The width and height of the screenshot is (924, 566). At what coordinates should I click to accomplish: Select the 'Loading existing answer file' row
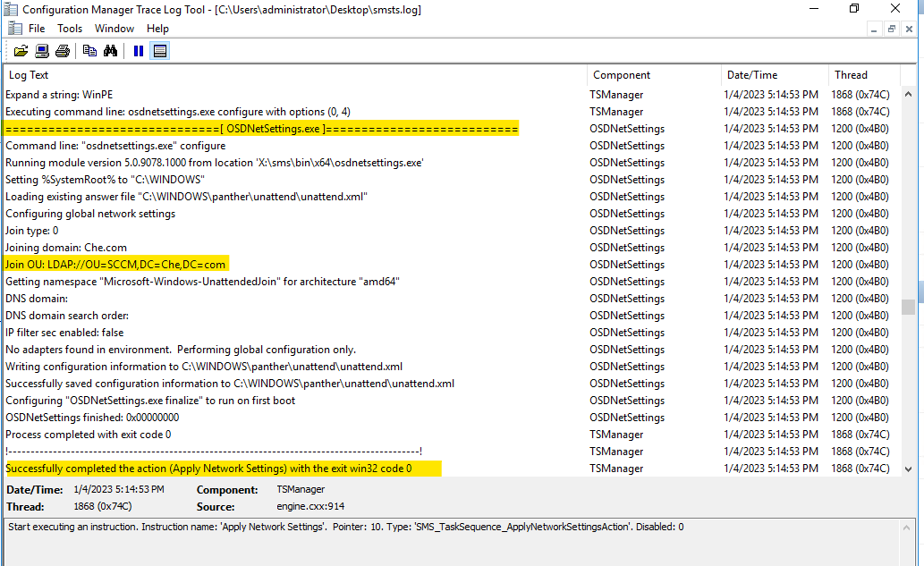point(452,197)
